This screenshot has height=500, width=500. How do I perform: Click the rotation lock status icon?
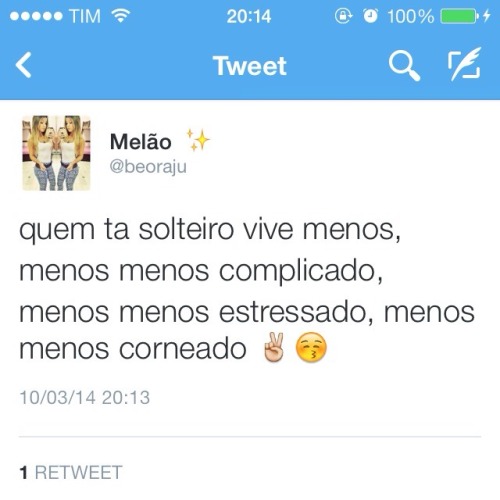coord(343,16)
